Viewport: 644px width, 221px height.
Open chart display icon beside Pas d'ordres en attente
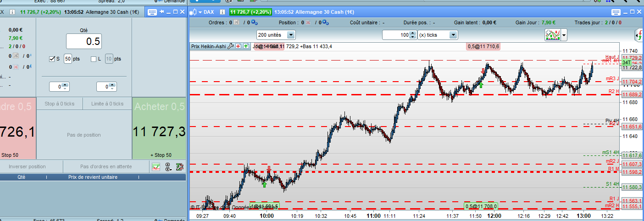click(x=156, y=167)
